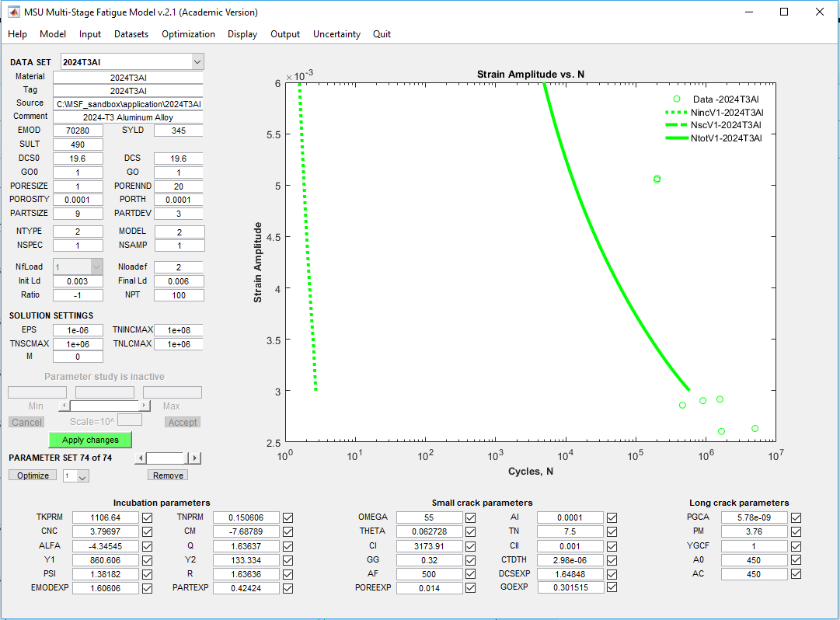Open the Uncertainty menu
The width and height of the screenshot is (840, 620).
[336, 34]
